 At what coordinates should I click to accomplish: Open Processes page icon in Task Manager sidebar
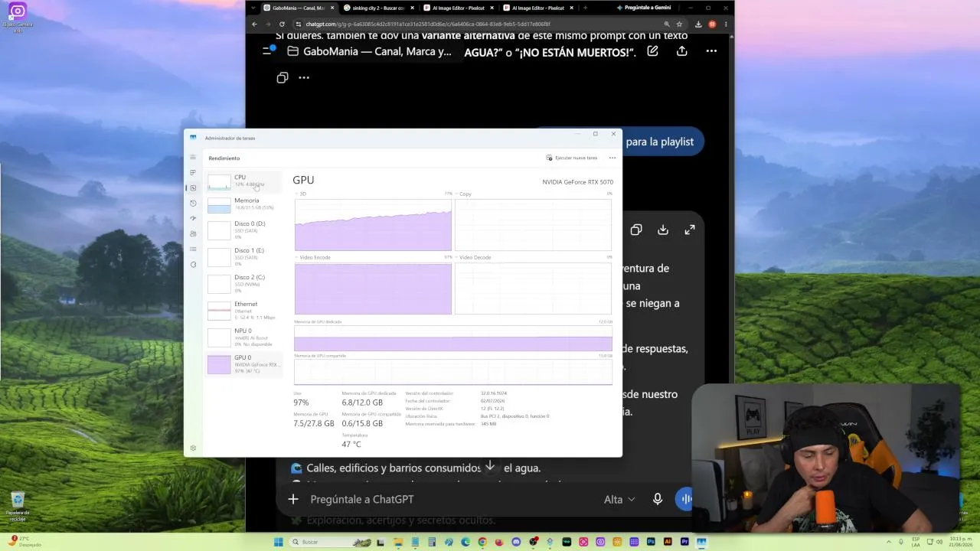[193, 172]
